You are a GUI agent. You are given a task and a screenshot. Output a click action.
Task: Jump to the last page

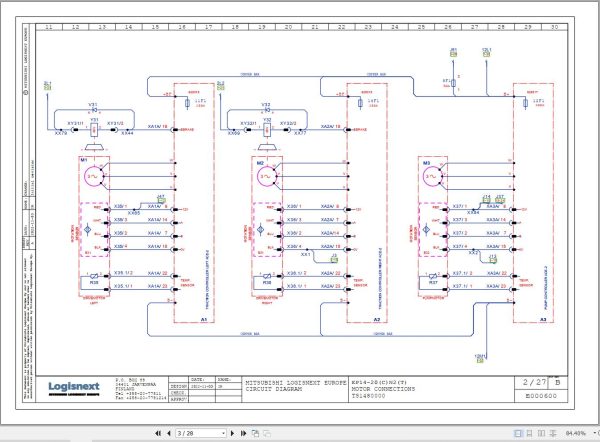tap(243, 433)
